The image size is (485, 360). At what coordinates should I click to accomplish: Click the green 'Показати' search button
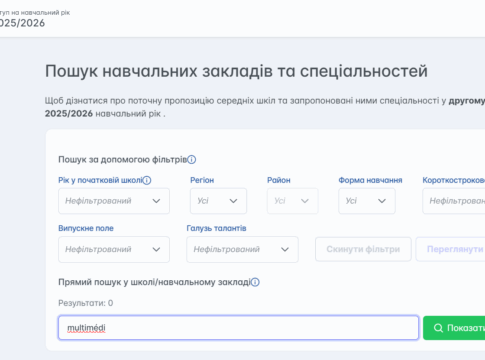(454, 328)
